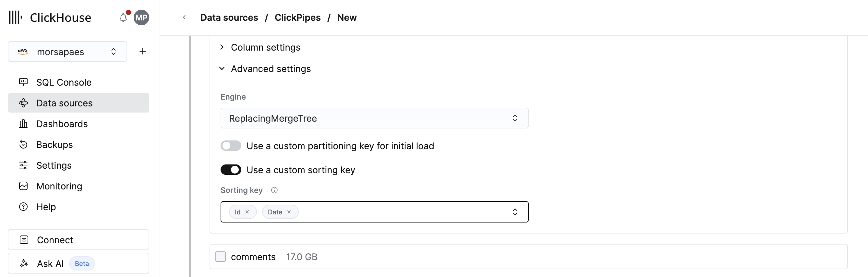The height and width of the screenshot is (277, 868).
Task: Select the Data sources sidebar icon
Action: [23, 103]
